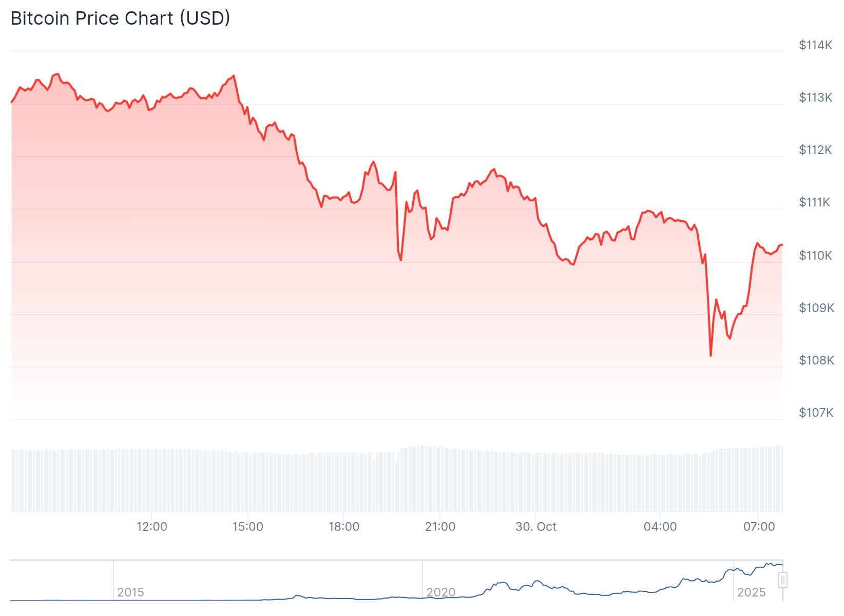Click the $107K price axis label
844x616 pixels.
tap(816, 412)
